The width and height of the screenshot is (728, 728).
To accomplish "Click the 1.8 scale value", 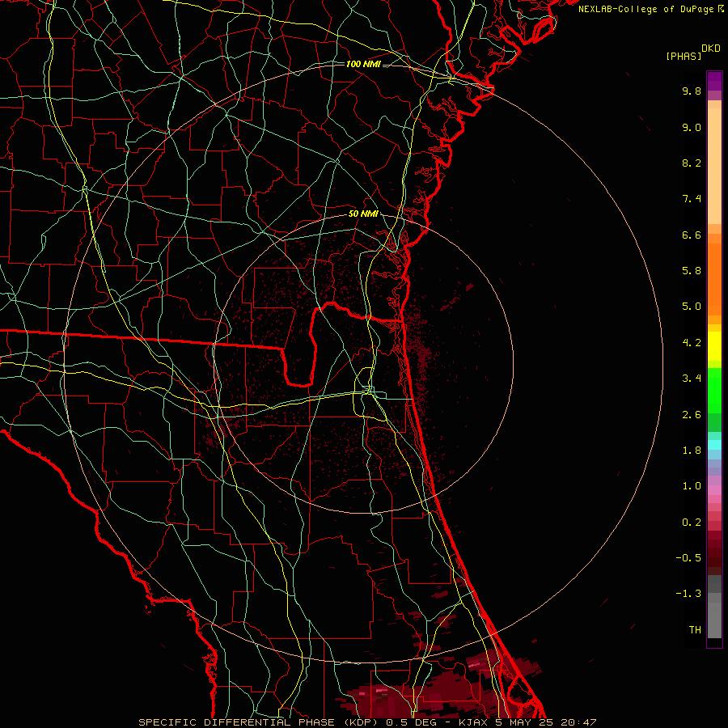I will click(692, 451).
